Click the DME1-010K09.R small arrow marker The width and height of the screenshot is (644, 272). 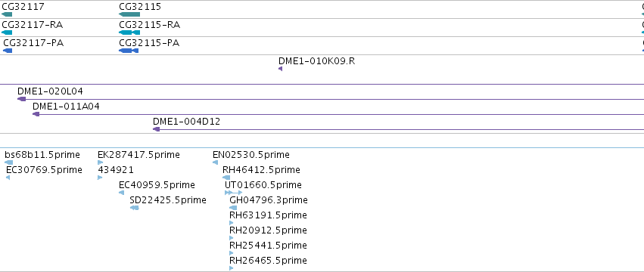coord(281,69)
